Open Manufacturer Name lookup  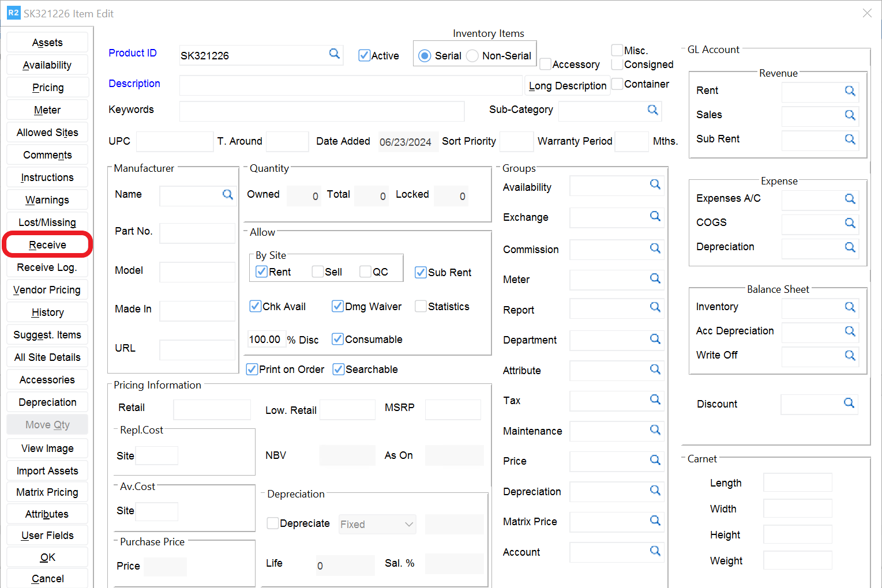pyautogui.click(x=227, y=195)
